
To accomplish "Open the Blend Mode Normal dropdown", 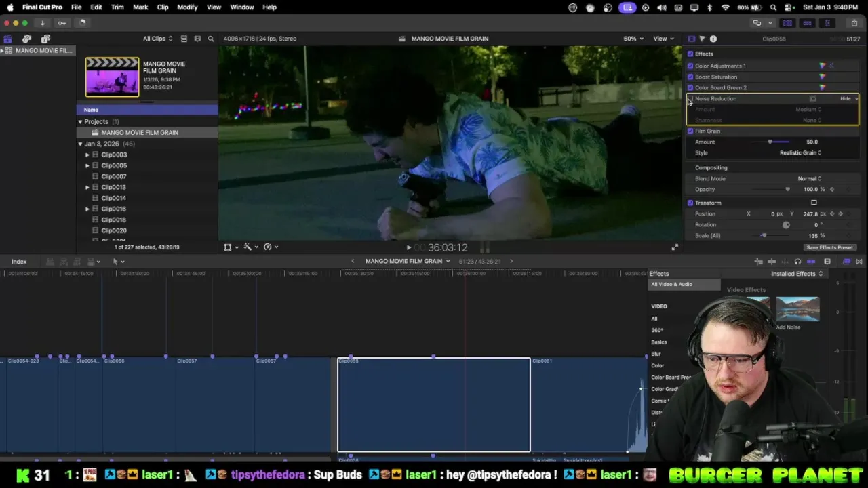I will (809, 178).
